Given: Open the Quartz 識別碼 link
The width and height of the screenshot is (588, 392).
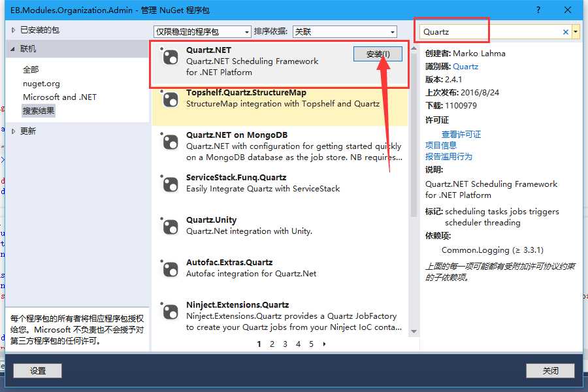Looking at the screenshot, I should click(465, 67).
